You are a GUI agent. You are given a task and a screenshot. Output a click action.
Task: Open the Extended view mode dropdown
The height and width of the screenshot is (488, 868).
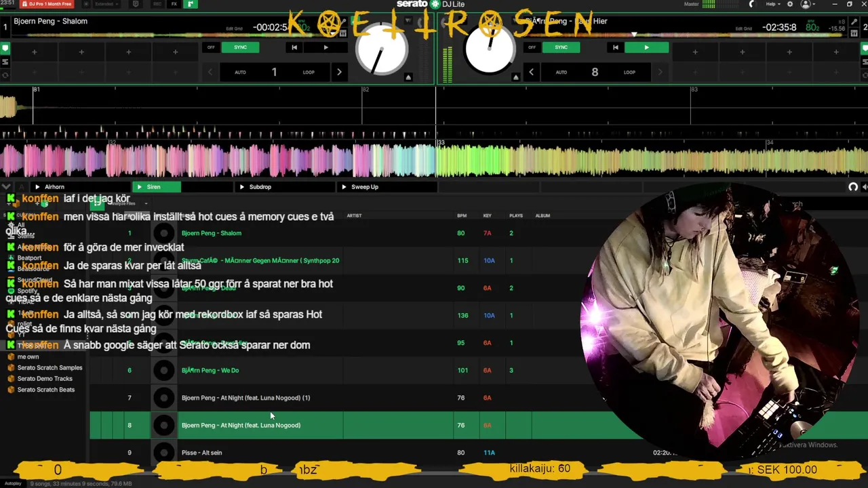[106, 4]
